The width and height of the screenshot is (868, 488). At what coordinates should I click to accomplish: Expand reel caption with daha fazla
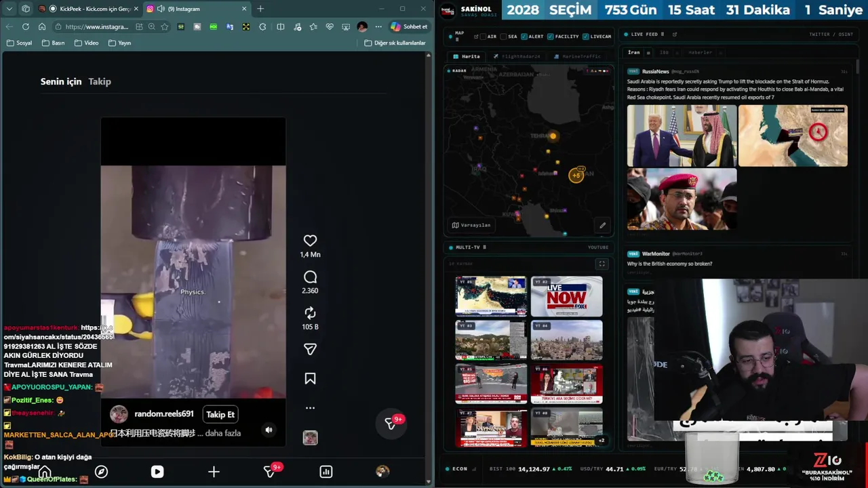pos(223,433)
